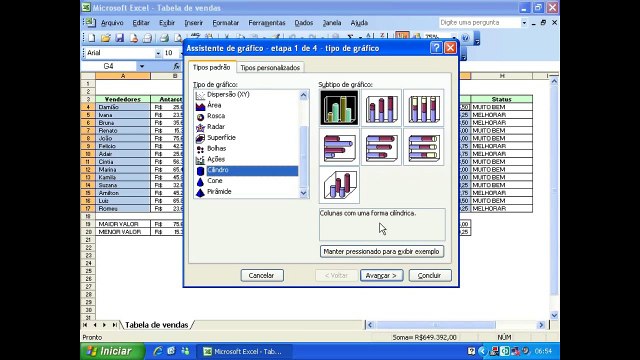
Task: Open the Inserir menu
Action: pos(193,23)
